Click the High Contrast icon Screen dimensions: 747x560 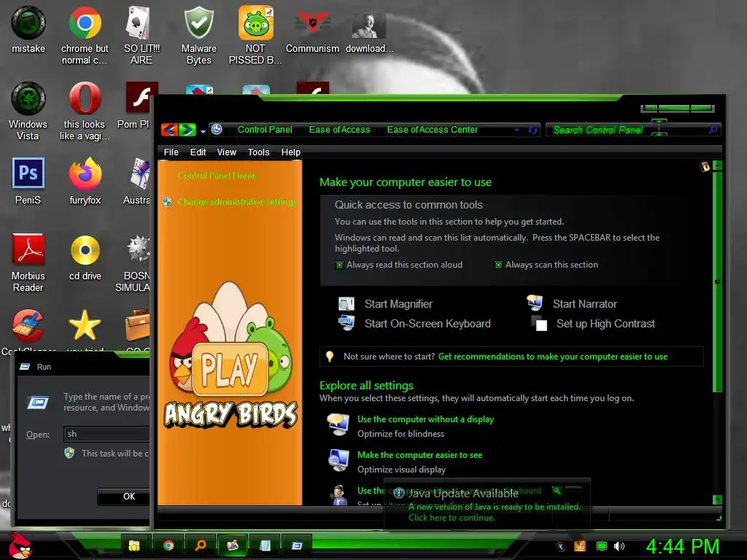pos(539,323)
